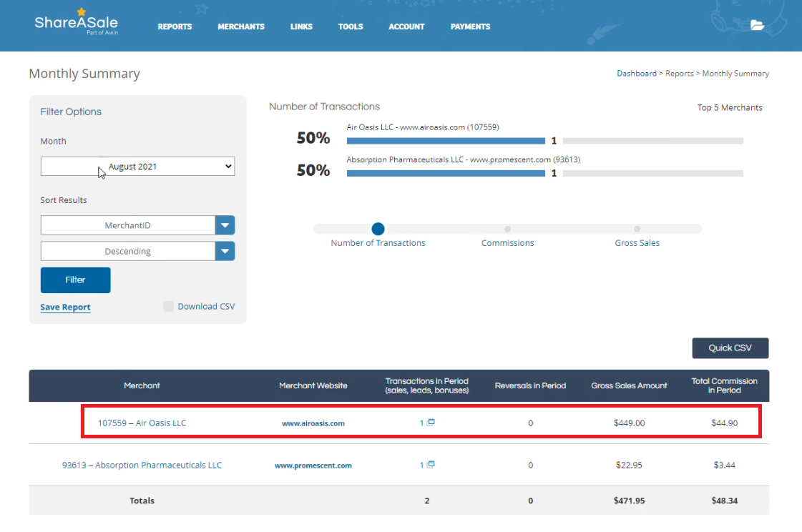The image size is (802, 532).
Task: Expand the Descending order dropdown arrow
Action: point(225,252)
